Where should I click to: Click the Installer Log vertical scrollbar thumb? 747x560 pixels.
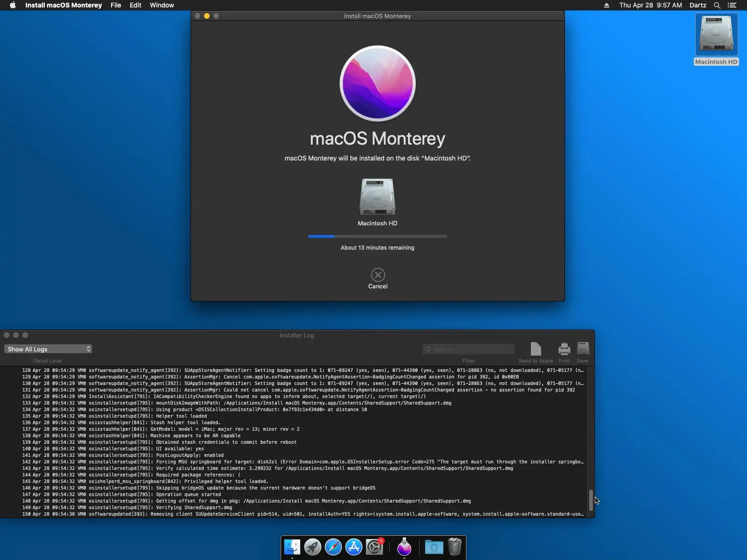coord(591,500)
